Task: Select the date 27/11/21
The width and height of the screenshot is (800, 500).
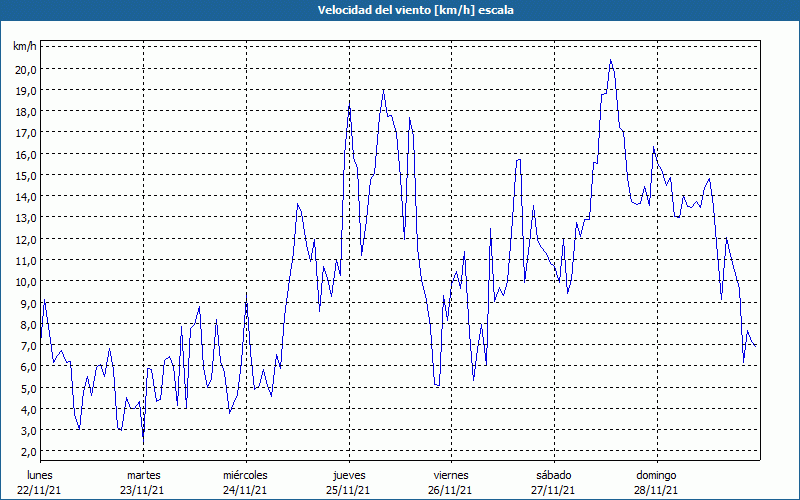Action: 553,490
